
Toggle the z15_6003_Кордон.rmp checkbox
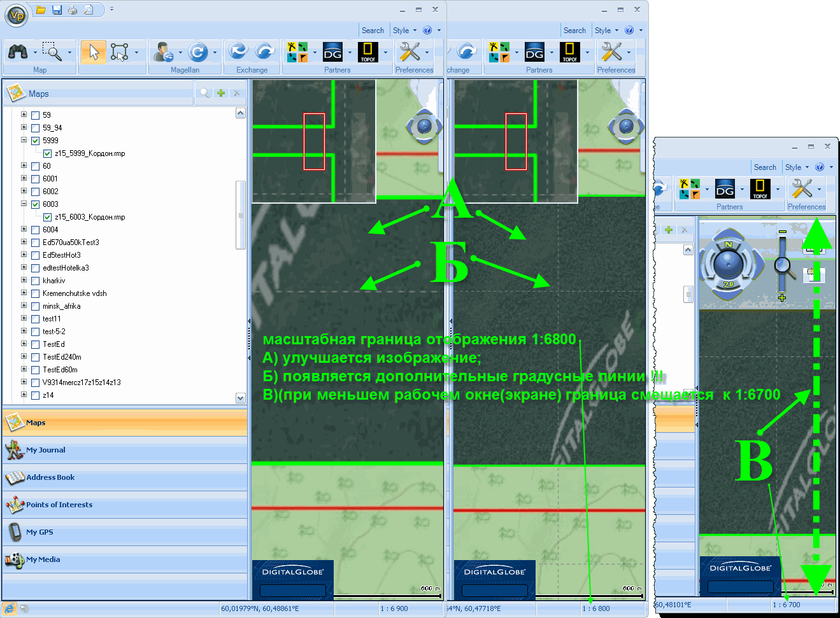tap(48, 217)
